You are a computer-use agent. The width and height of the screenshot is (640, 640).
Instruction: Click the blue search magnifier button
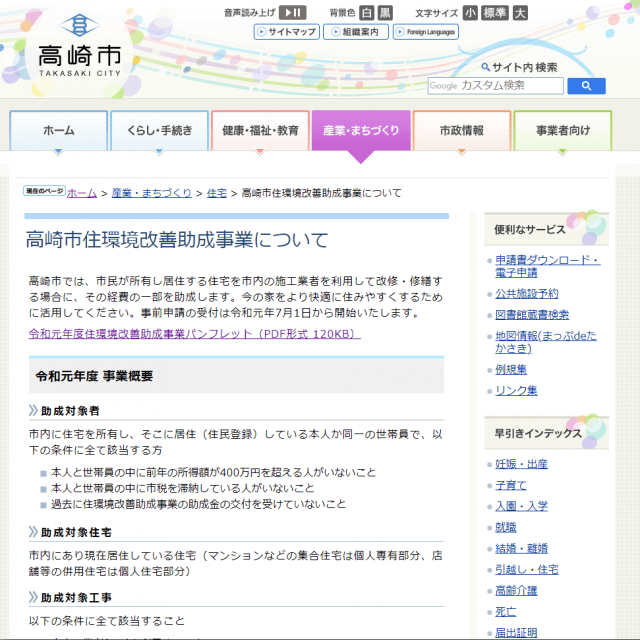tap(586, 86)
